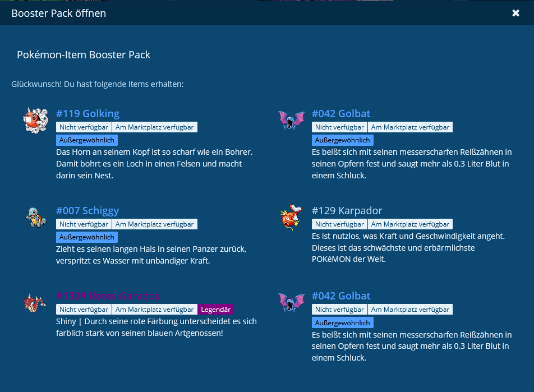Click the purple Legendär badge
The image size is (534, 392).
pos(216,310)
